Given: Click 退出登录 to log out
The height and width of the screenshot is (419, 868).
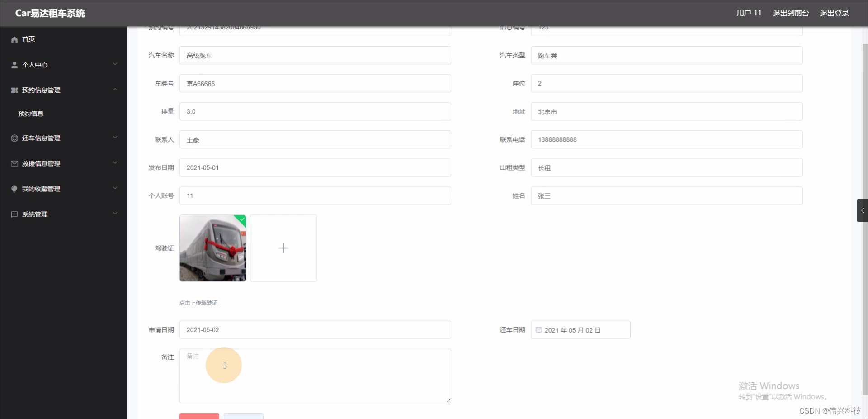Looking at the screenshot, I should [x=834, y=13].
